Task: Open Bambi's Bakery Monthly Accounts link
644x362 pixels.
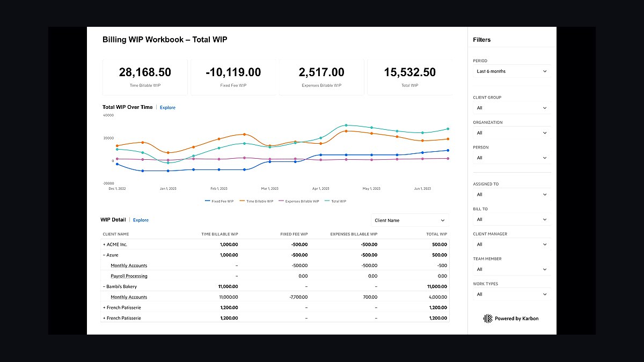Action: [x=129, y=297]
